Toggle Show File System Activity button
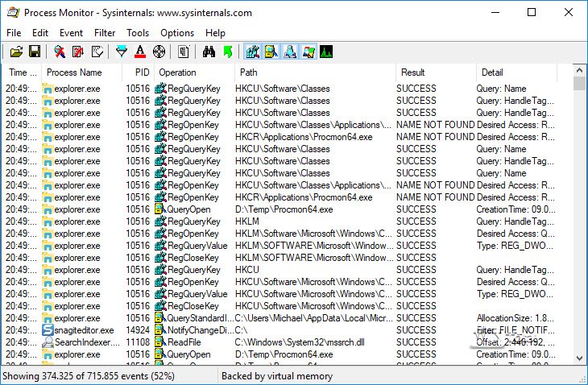588x385 pixels. 271,52
